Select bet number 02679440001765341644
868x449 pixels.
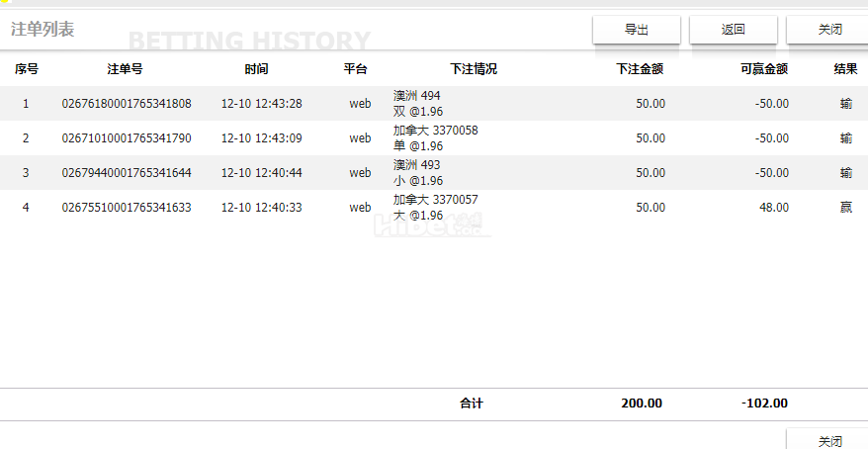pos(127,173)
